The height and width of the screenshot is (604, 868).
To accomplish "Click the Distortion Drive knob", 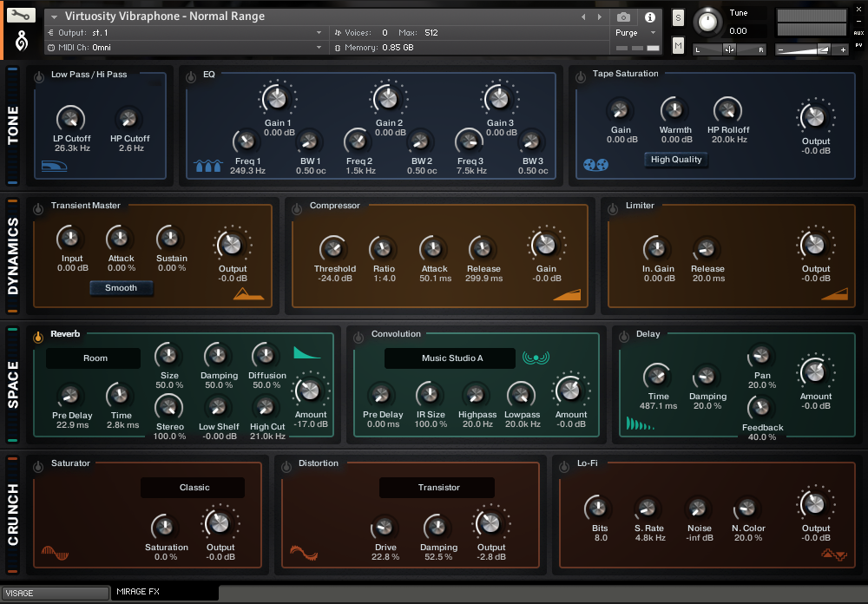I will 385,528.
